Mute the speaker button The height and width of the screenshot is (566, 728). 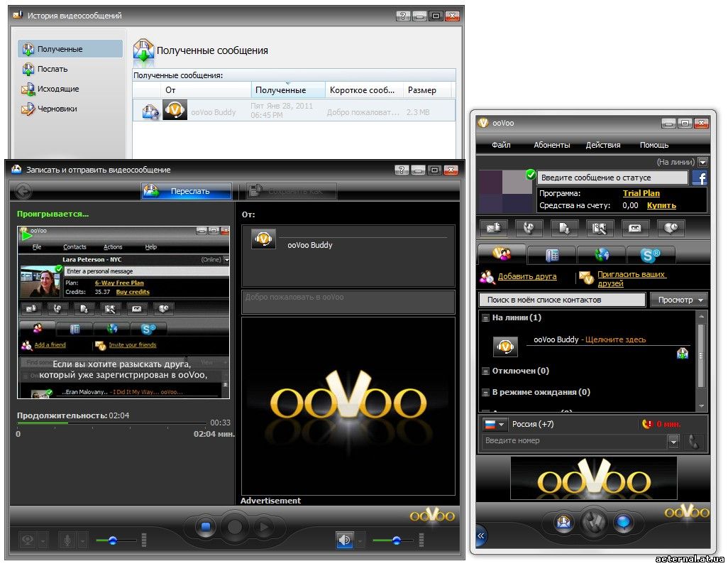345,540
